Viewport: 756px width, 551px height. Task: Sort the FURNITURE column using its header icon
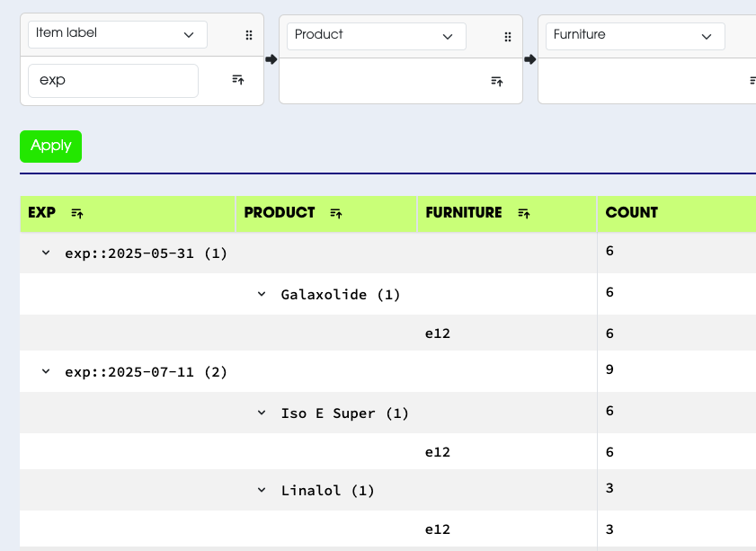[524, 213]
